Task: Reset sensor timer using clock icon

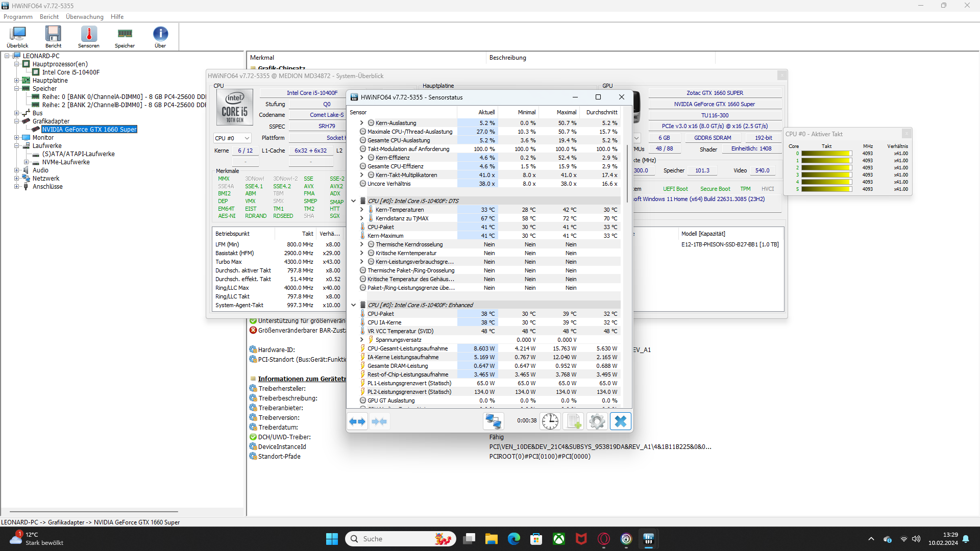Action: click(550, 421)
